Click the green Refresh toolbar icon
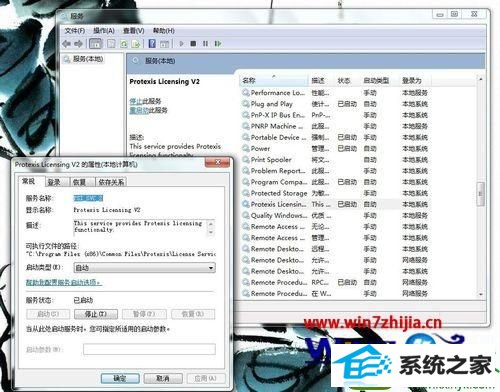The height and width of the screenshot is (392, 500). [124, 44]
